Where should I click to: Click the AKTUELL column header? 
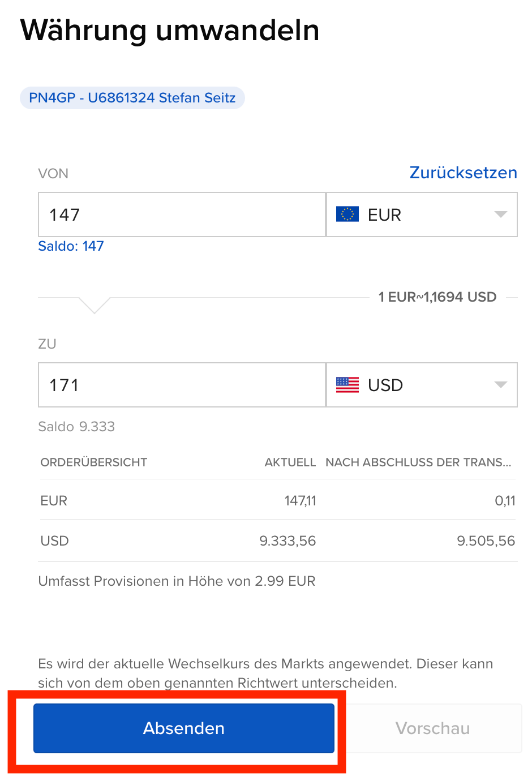tap(290, 462)
